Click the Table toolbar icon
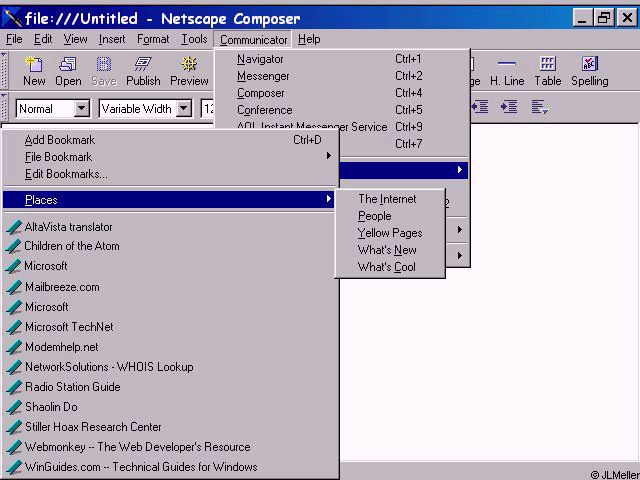 547,64
